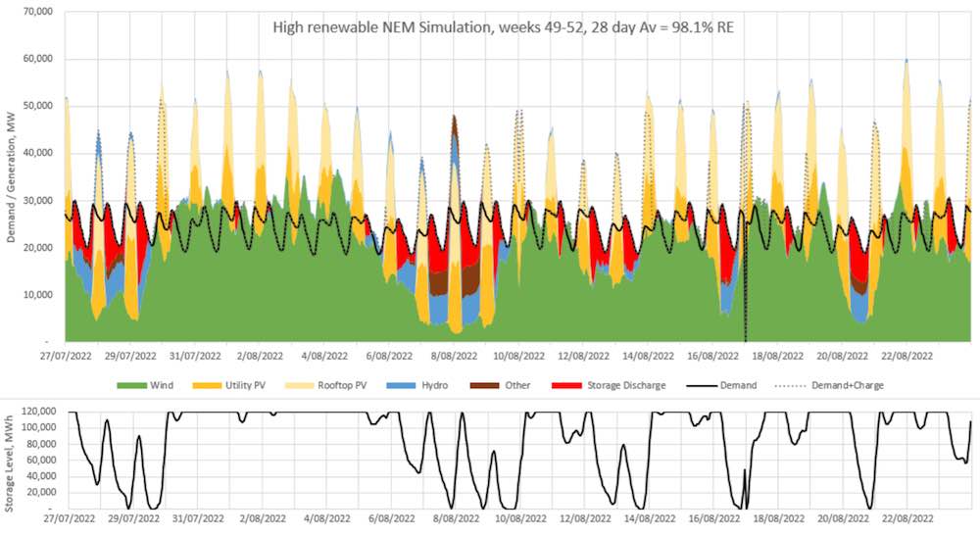Click the green Wind legend swatch

tap(131, 386)
